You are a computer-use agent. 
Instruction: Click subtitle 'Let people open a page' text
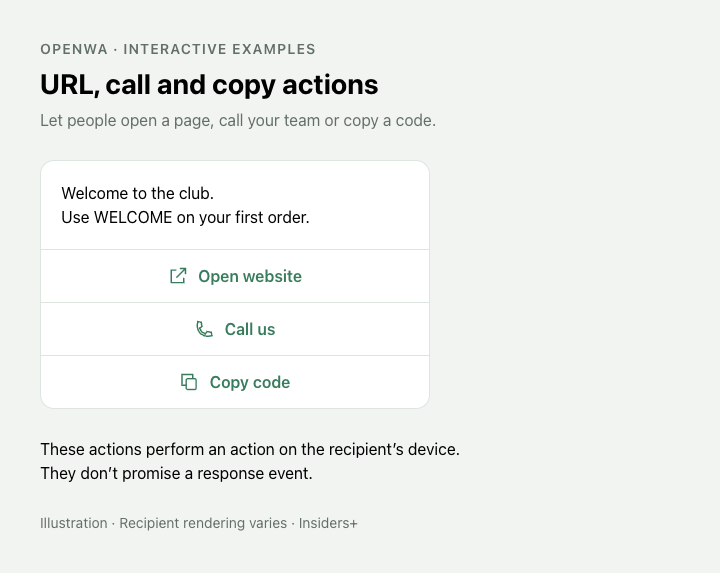(x=238, y=121)
